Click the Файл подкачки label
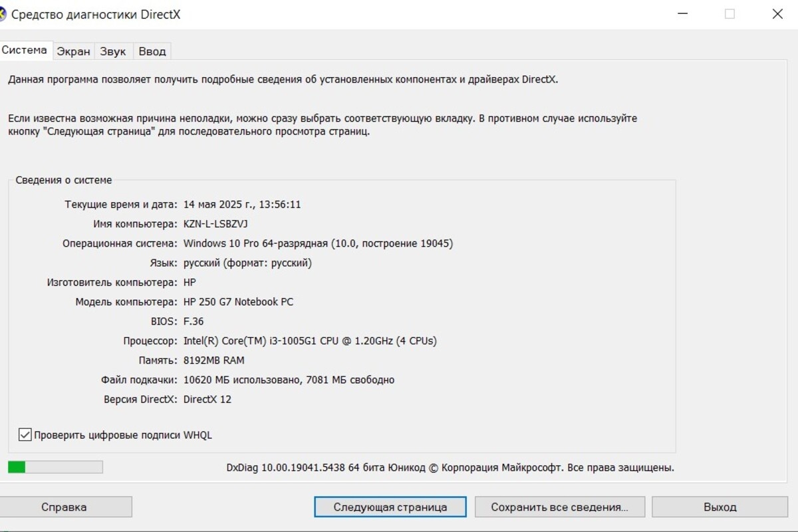Image resolution: width=798 pixels, height=532 pixels. point(140,380)
